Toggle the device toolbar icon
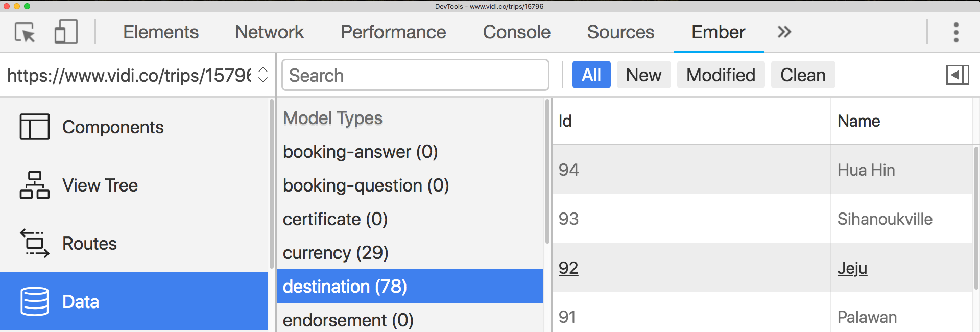 click(66, 32)
